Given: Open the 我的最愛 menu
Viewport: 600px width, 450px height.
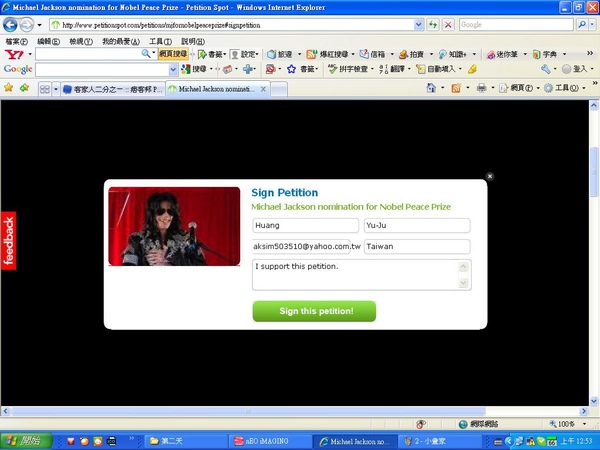Looking at the screenshot, I should (x=121, y=41).
